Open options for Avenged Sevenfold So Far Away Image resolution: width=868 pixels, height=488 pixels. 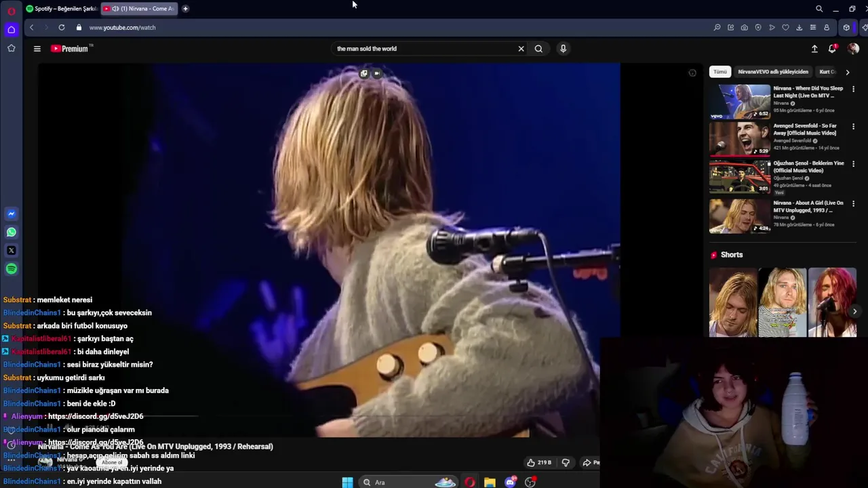853,126
